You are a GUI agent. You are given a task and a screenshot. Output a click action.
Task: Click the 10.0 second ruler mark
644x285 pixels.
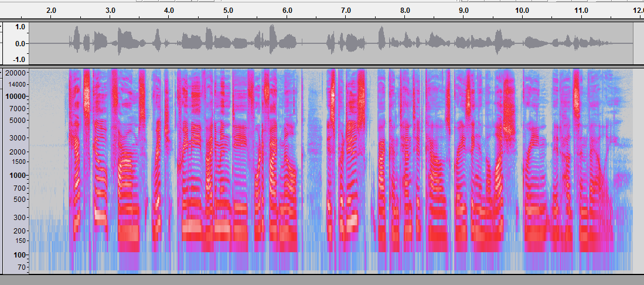[x=522, y=11]
